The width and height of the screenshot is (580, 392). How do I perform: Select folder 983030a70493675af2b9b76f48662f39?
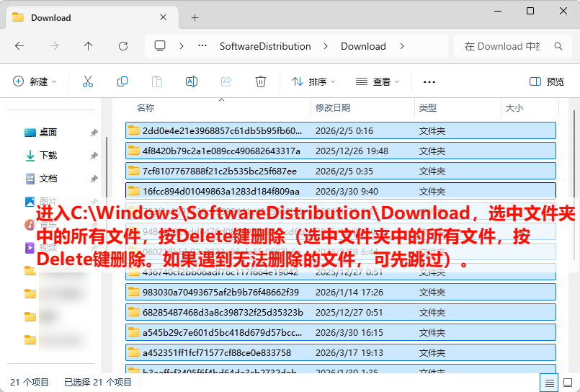point(341,292)
